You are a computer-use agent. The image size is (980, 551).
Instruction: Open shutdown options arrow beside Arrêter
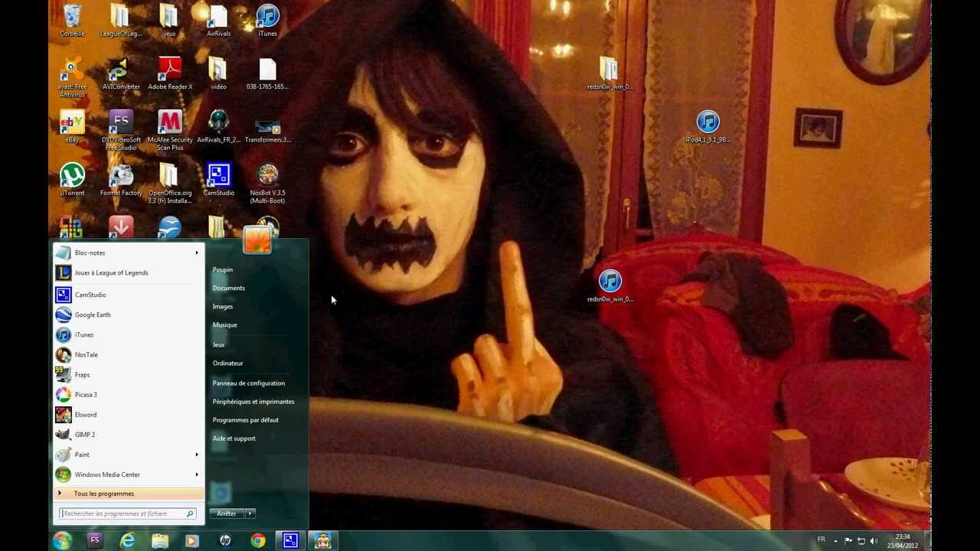(x=250, y=514)
